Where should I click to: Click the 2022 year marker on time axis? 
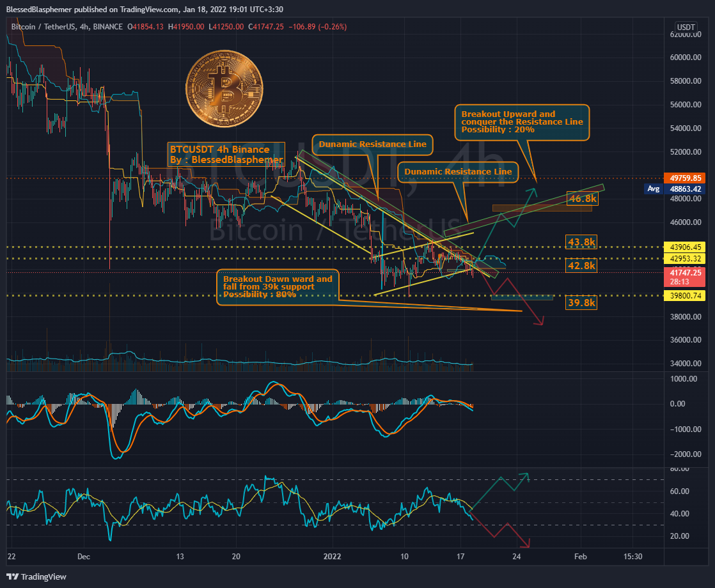coord(332,557)
